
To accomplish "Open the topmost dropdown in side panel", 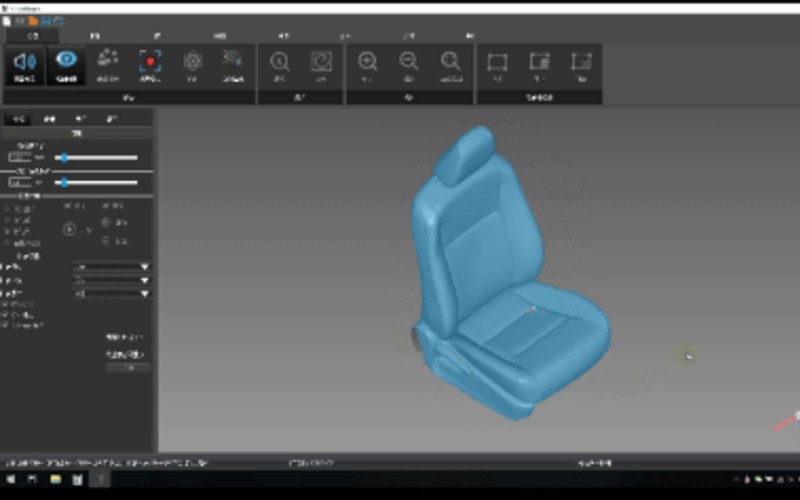I will click(111, 267).
